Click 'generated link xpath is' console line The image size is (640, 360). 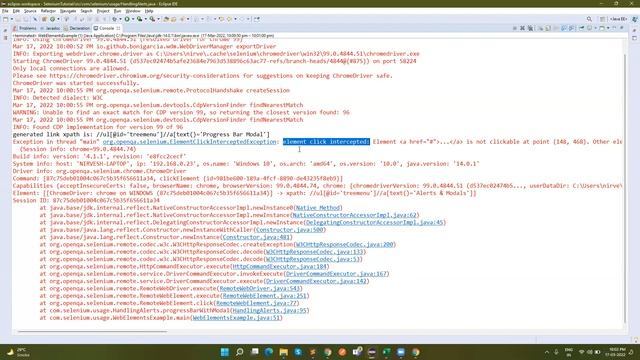pos(141,134)
